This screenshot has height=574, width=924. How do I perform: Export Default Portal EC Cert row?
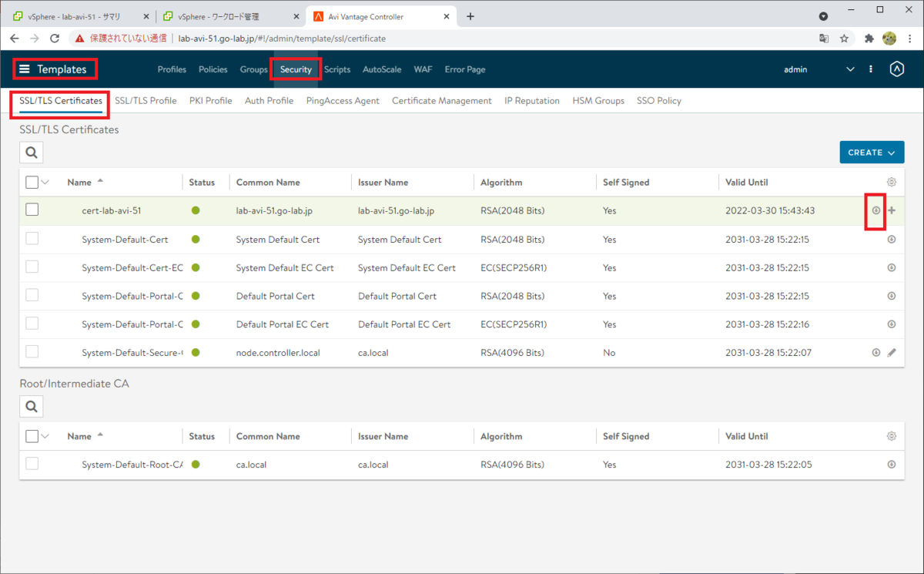tap(892, 324)
